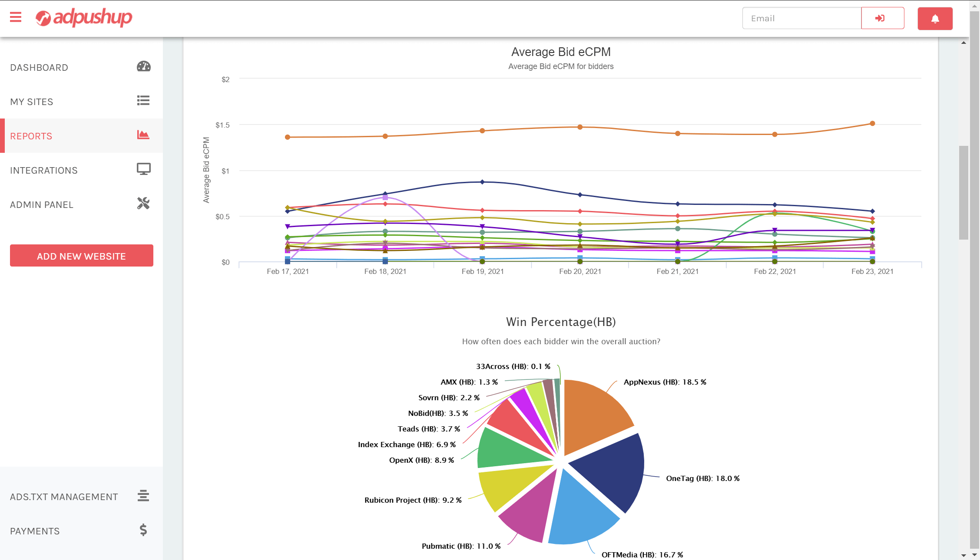Click the Feb 23 orange data point
The height and width of the screenshot is (560, 980).
pyautogui.click(x=872, y=124)
